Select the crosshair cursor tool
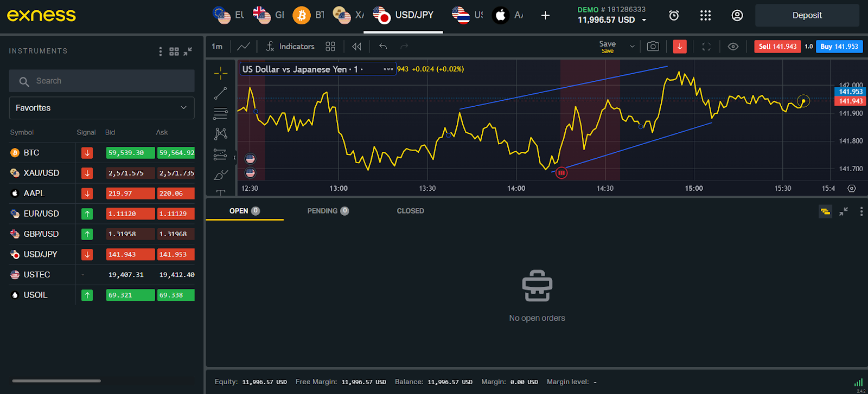 221,73
